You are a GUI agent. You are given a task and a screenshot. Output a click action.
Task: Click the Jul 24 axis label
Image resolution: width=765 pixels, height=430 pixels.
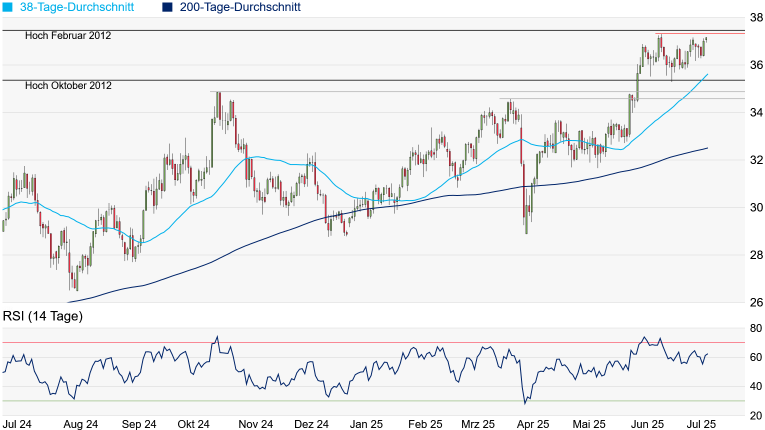coord(17,424)
